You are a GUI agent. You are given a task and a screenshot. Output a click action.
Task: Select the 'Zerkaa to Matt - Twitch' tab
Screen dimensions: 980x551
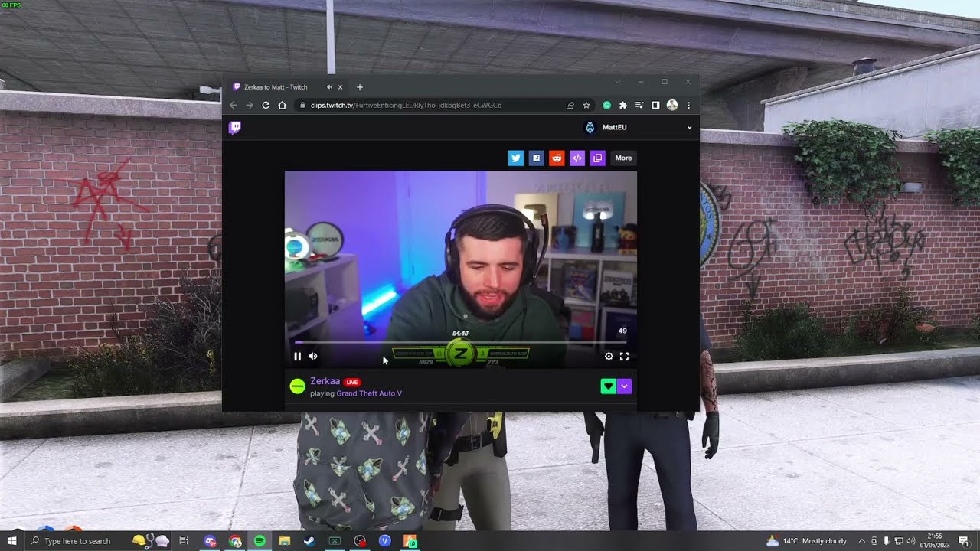(x=286, y=87)
